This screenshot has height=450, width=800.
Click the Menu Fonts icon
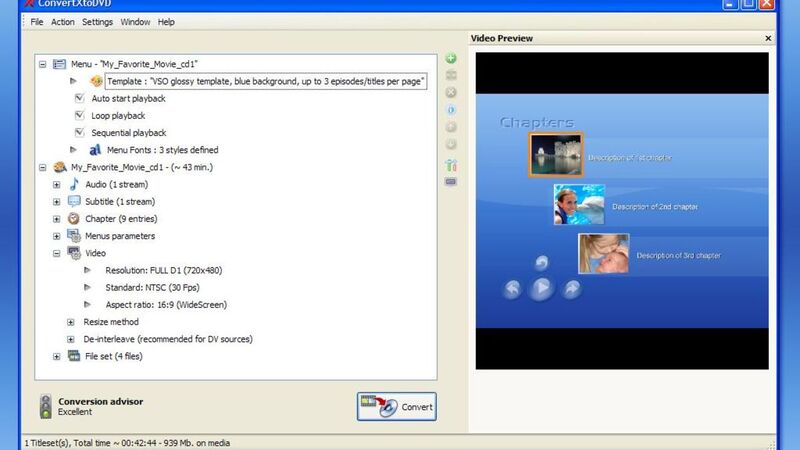96,150
